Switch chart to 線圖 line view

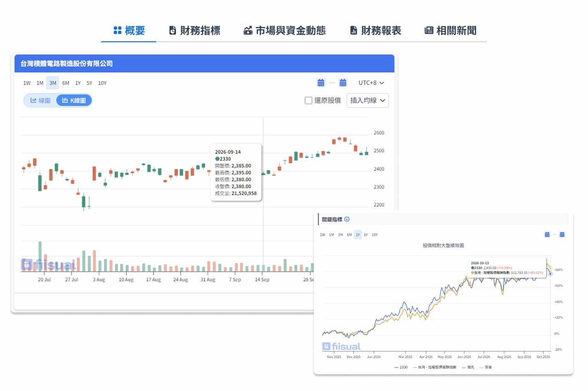click(40, 101)
